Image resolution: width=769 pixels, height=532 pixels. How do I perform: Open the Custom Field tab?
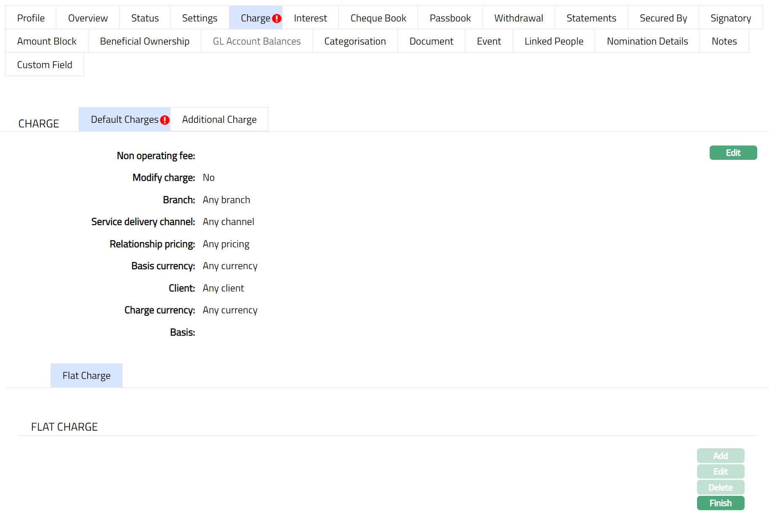(45, 65)
